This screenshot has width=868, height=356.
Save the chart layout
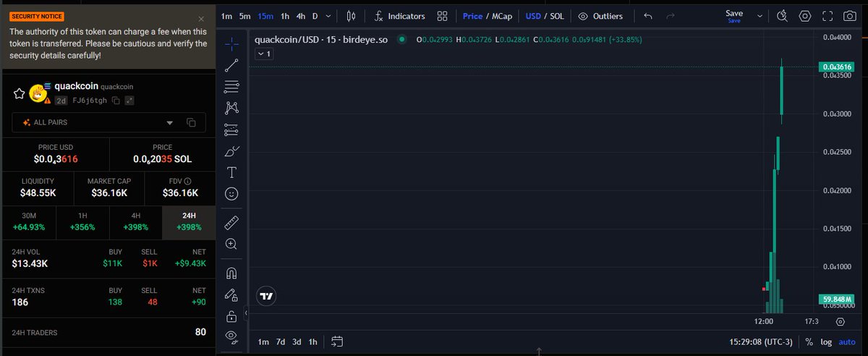click(734, 16)
